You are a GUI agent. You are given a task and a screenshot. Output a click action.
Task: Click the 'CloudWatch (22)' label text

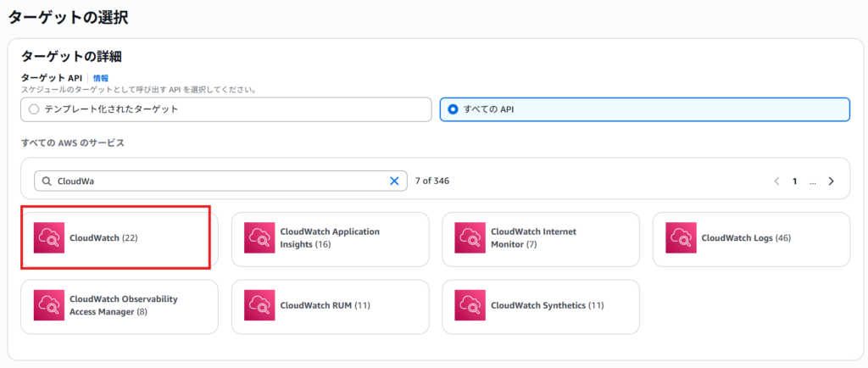tap(103, 238)
